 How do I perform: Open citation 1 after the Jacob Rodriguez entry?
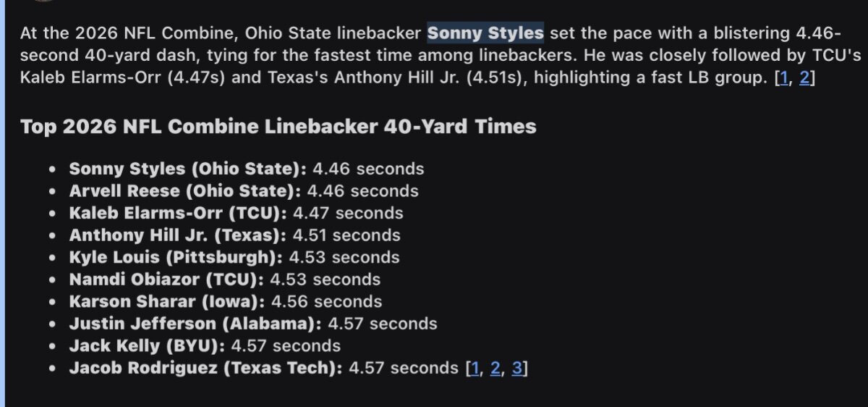click(475, 368)
